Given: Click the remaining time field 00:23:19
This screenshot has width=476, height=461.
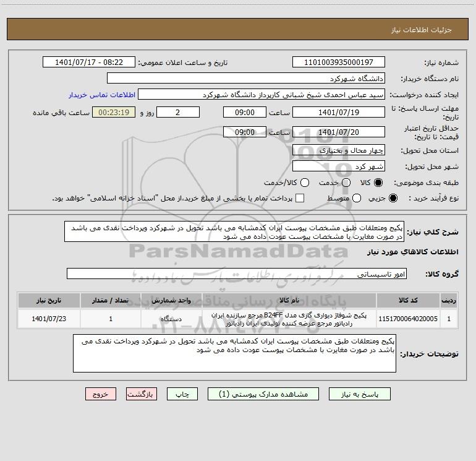Looking at the screenshot, I should [114, 112].
